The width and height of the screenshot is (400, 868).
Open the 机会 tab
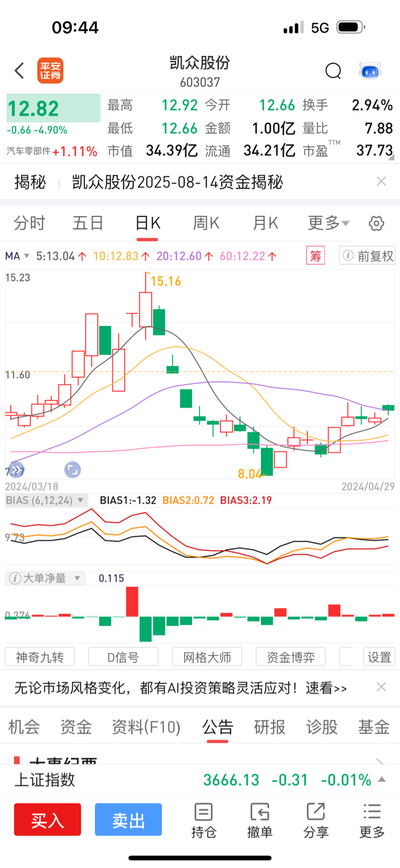click(x=24, y=727)
